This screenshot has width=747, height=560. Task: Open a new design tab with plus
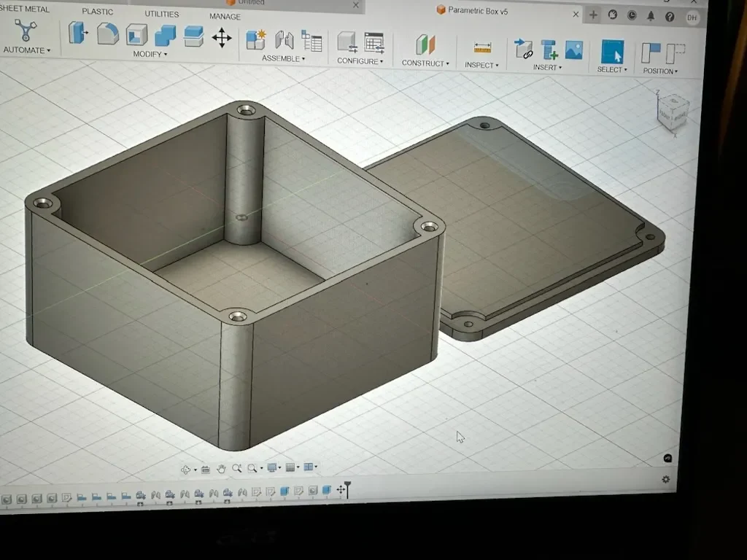[593, 15]
